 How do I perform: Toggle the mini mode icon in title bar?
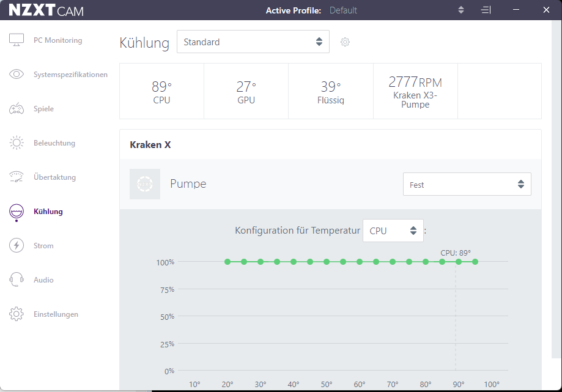pyautogui.click(x=486, y=10)
